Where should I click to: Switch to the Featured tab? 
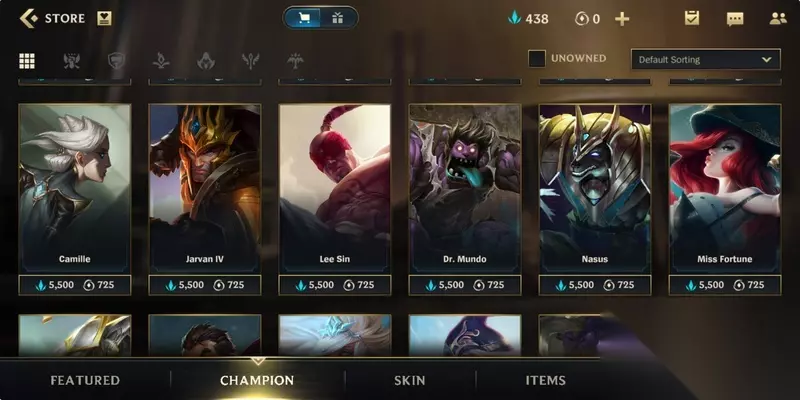pyautogui.click(x=85, y=380)
